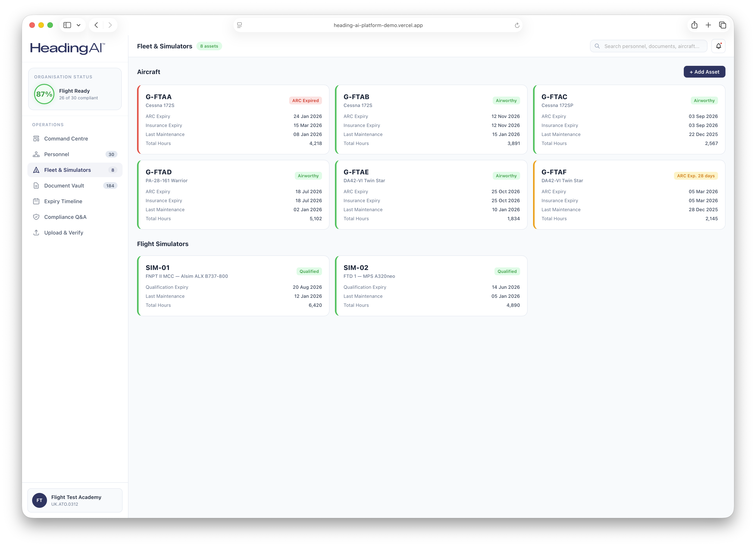Select the Personnel icon in the sidebar
Screen dimensions: 756x547
pyautogui.click(x=36, y=154)
